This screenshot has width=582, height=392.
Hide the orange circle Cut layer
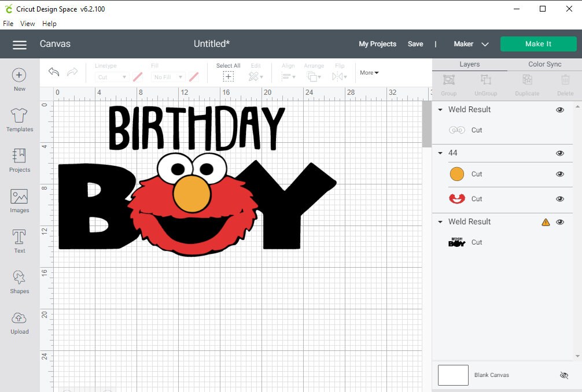560,174
